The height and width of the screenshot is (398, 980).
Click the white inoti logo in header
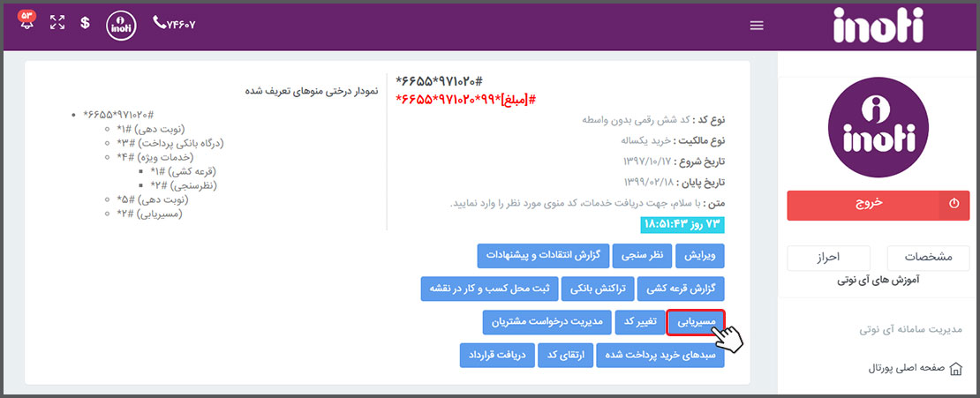pyautogui.click(x=878, y=26)
